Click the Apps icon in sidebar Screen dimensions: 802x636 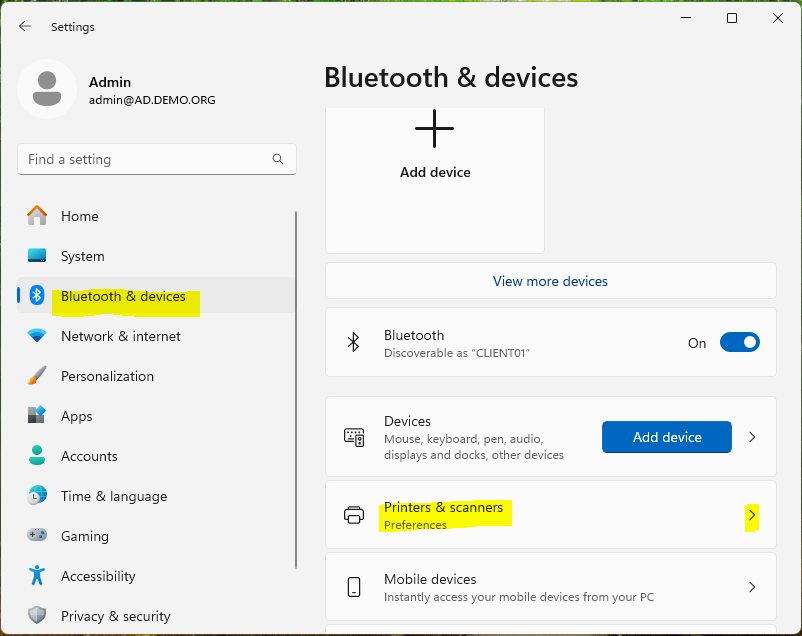click(37, 415)
